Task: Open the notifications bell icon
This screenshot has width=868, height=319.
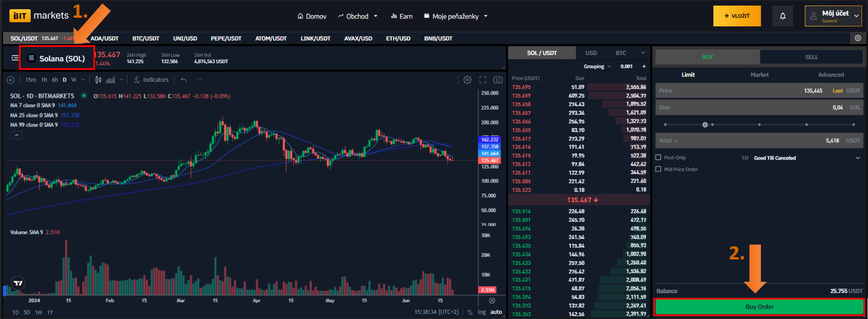Action: pos(783,16)
